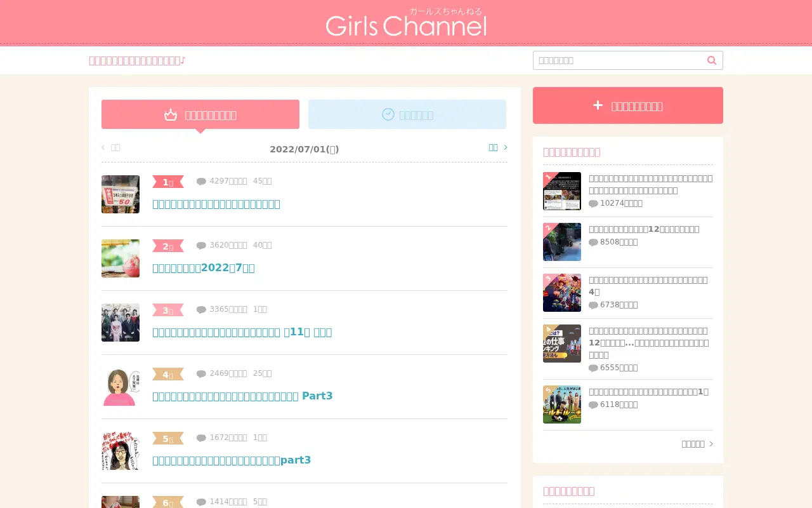Open thumbnail of rank 3 group photo topic
The image size is (812, 508).
(x=121, y=323)
